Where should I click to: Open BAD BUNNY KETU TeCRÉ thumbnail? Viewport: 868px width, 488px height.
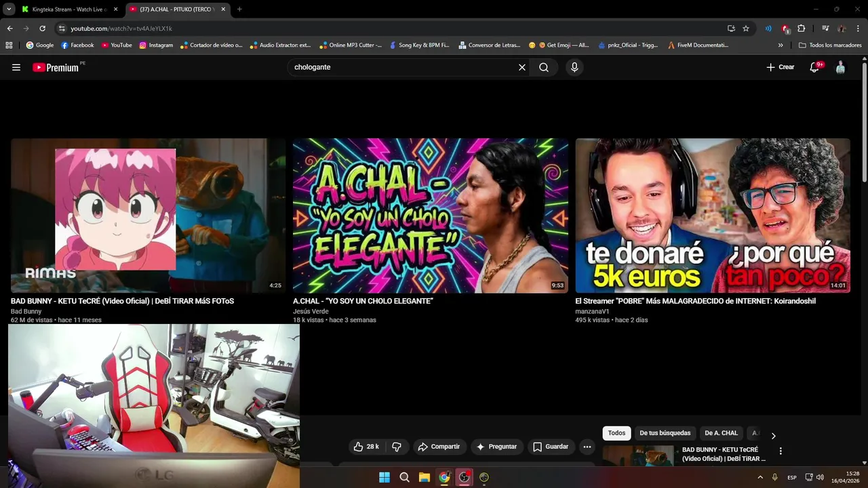click(x=149, y=216)
